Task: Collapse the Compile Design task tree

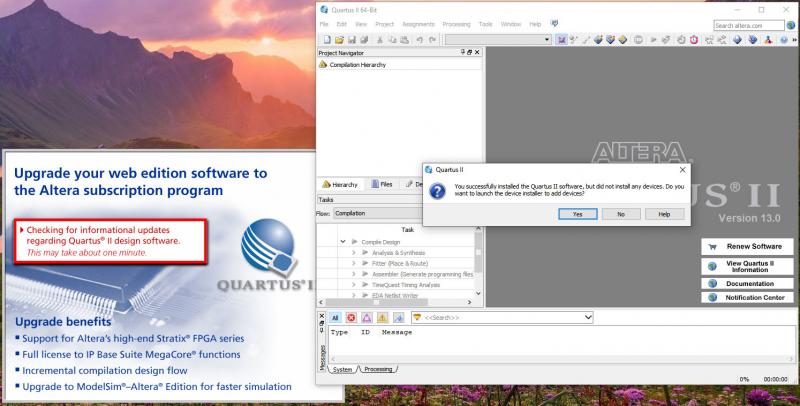Action: pos(343,242)
